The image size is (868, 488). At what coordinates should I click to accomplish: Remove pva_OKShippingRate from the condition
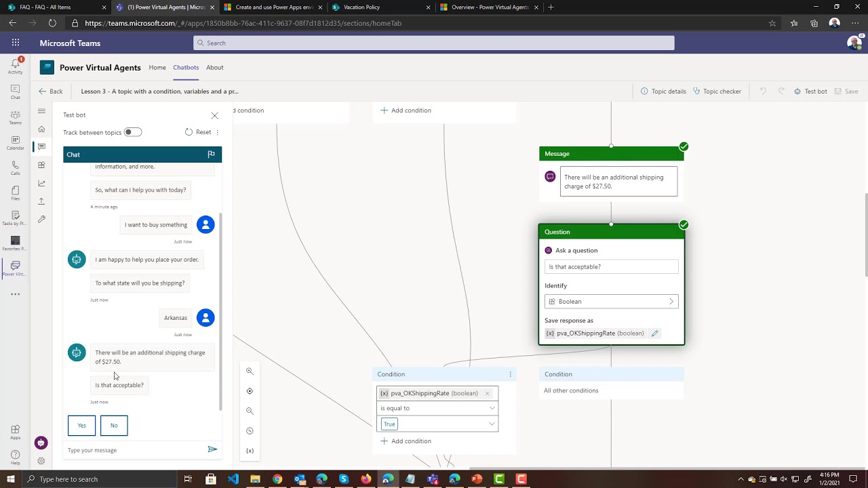click(487, 393)
